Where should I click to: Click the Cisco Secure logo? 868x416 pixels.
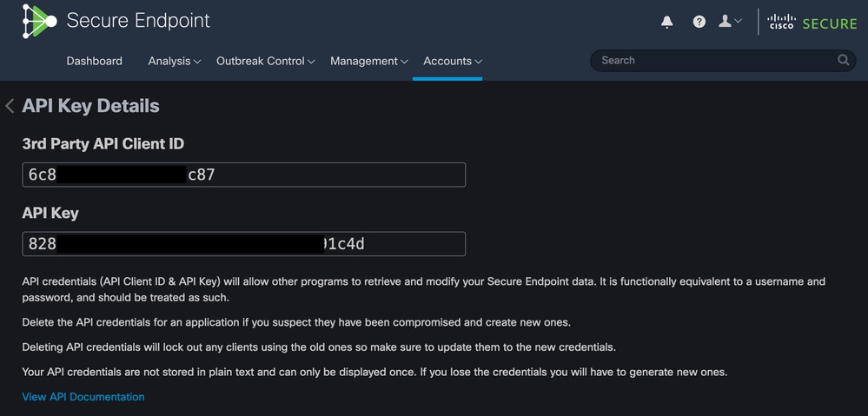point(812,22)
